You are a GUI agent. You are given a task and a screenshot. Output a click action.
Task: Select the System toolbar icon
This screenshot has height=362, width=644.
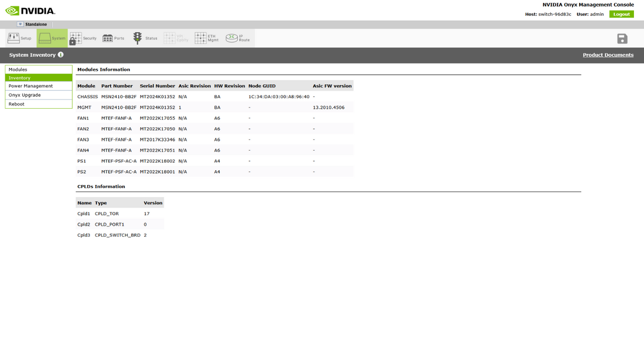[x=52, y=38]
